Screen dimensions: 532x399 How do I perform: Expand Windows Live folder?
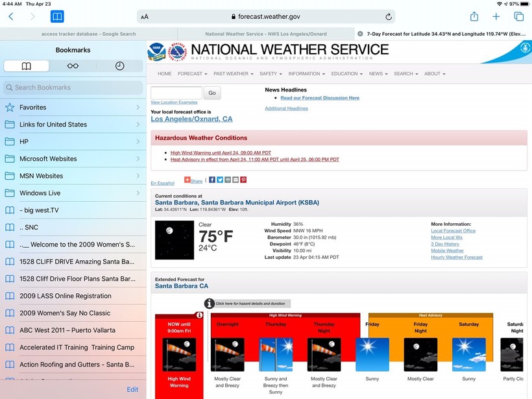(73, 193)
